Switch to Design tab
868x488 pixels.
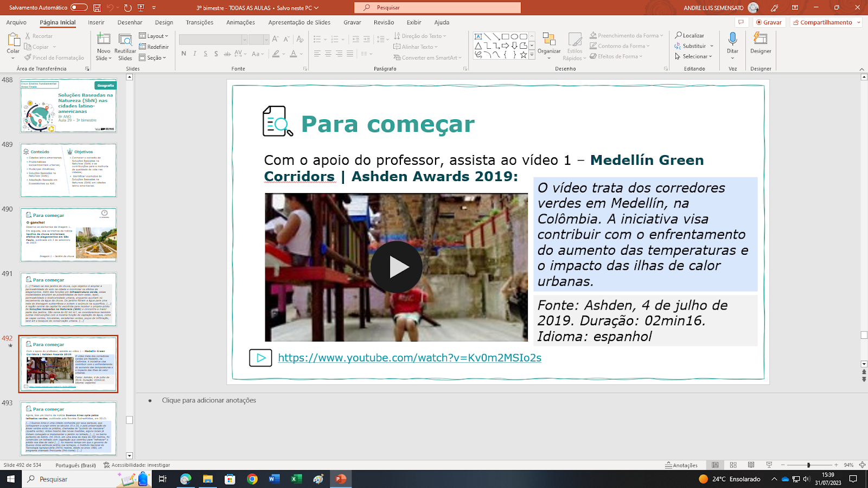point(164,22)
